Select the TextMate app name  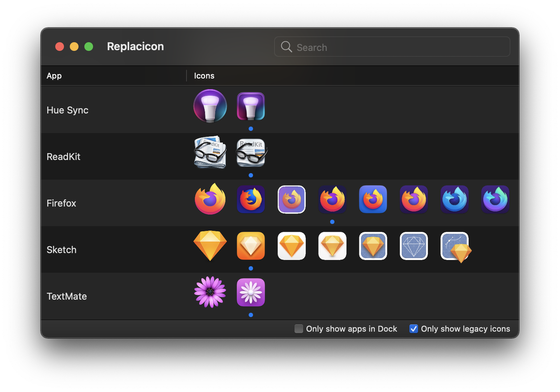click(66, 296)
